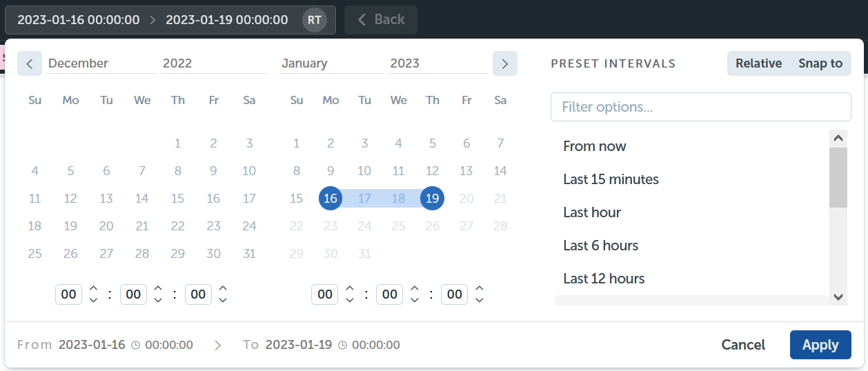
Task: Go to previous month with left chevron
Action: point(30,63)
